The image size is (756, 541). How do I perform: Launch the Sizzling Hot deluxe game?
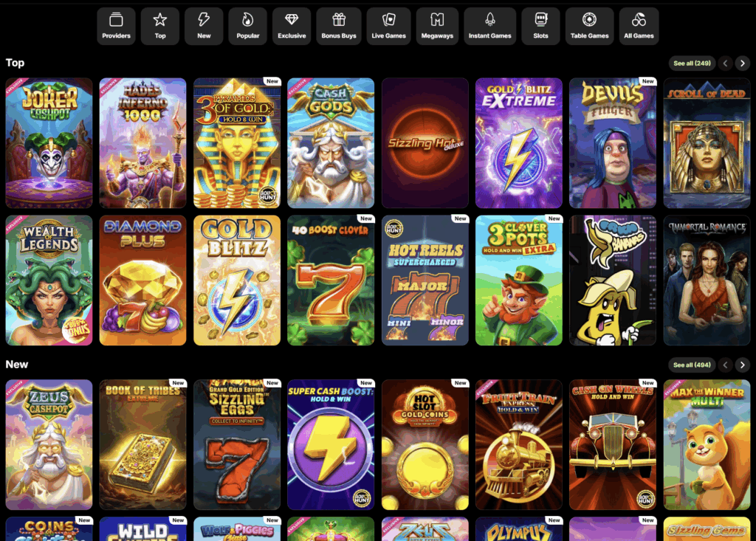pos(425,143)
